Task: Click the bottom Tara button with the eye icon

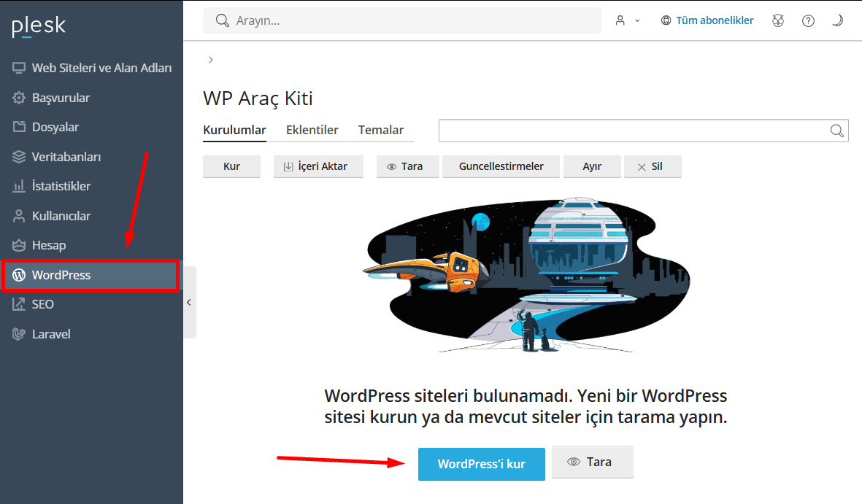Action: click(593, 462)
